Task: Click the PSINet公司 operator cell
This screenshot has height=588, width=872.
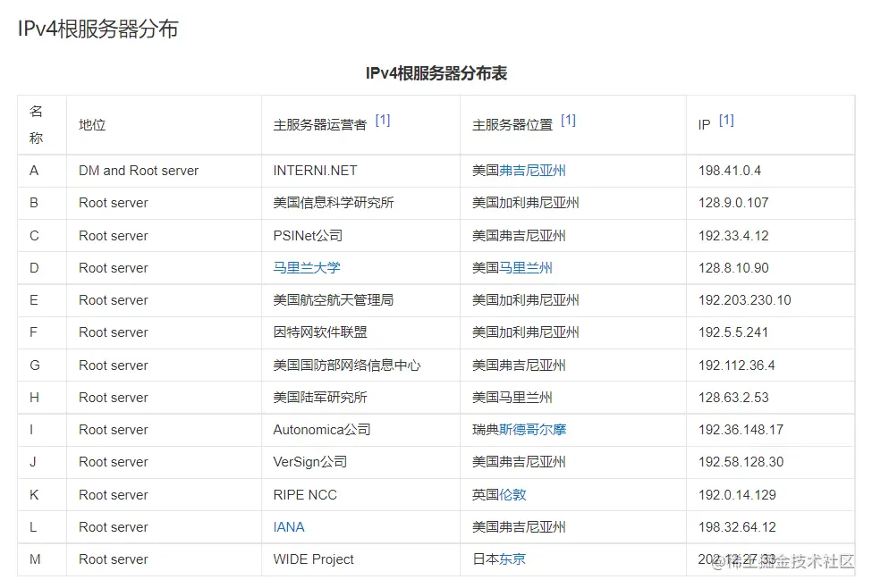Action: tap(361, 236)
